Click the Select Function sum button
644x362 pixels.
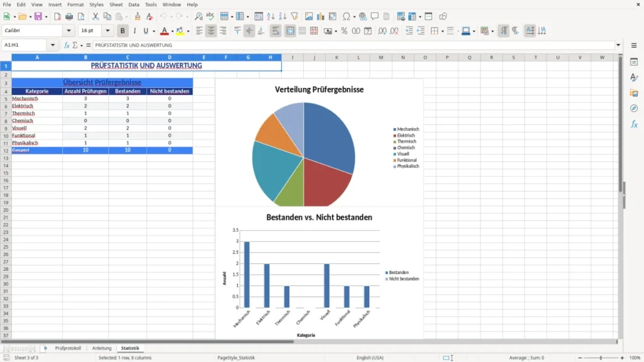click(x=75, y=45)
